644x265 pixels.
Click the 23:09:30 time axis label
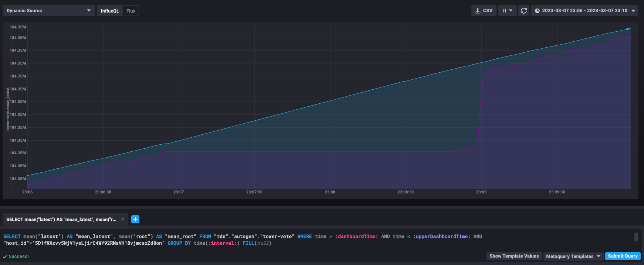(x=557, y=192)
